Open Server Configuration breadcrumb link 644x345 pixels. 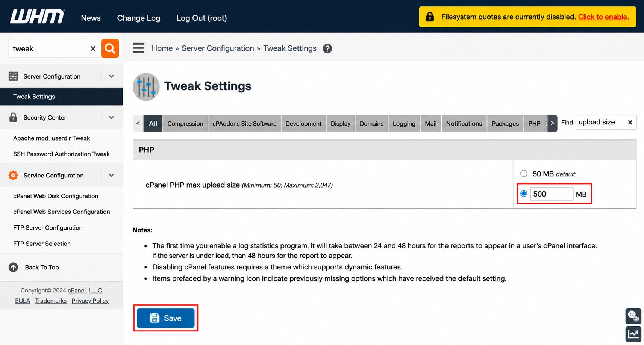[218, 48]
